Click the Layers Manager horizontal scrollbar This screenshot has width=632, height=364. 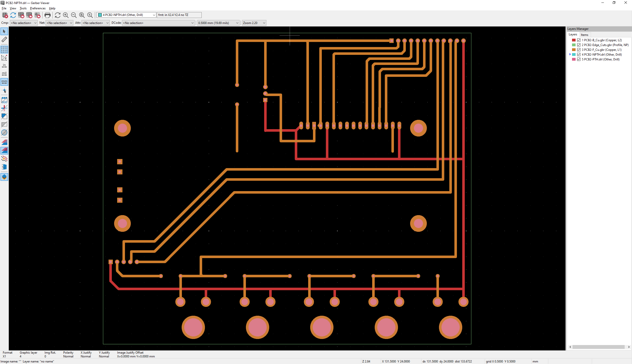tap(598, 347)
